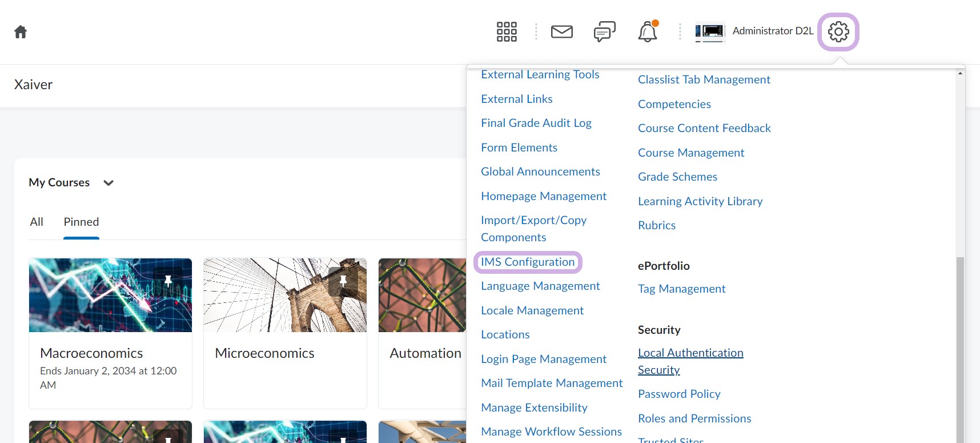Open External Learning Tools link

click(540, 75)
